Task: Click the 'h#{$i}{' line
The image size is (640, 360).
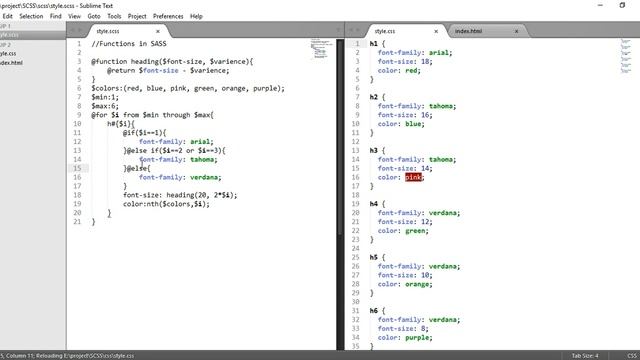Action: tap(121, 124)
